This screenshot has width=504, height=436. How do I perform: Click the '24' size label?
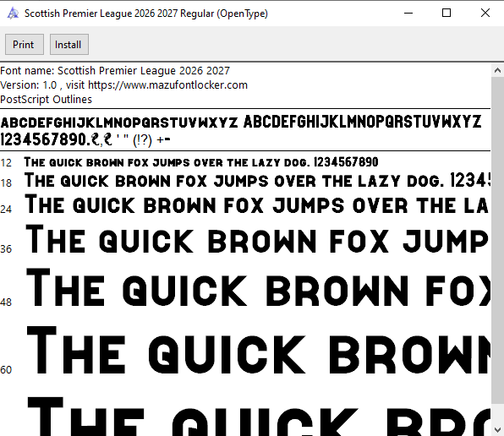point(6,210)
